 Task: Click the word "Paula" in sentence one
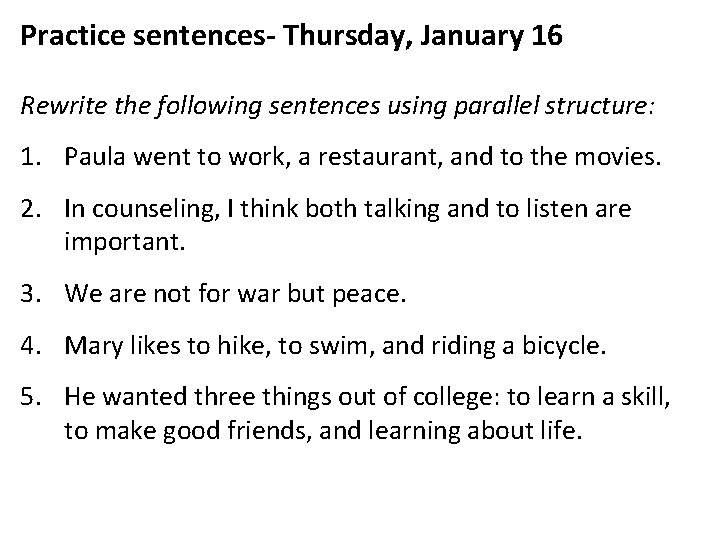92,156
